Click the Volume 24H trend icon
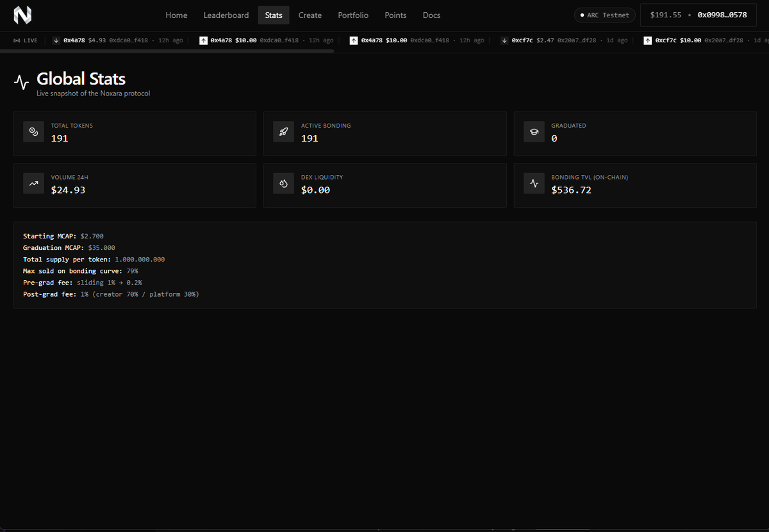Screen dimensions: 769x532 pyautogui.click(x=34, y=183)
